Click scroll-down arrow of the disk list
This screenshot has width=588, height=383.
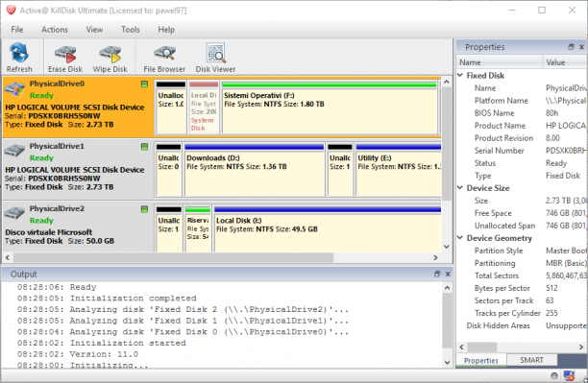(x=446, y=247)
